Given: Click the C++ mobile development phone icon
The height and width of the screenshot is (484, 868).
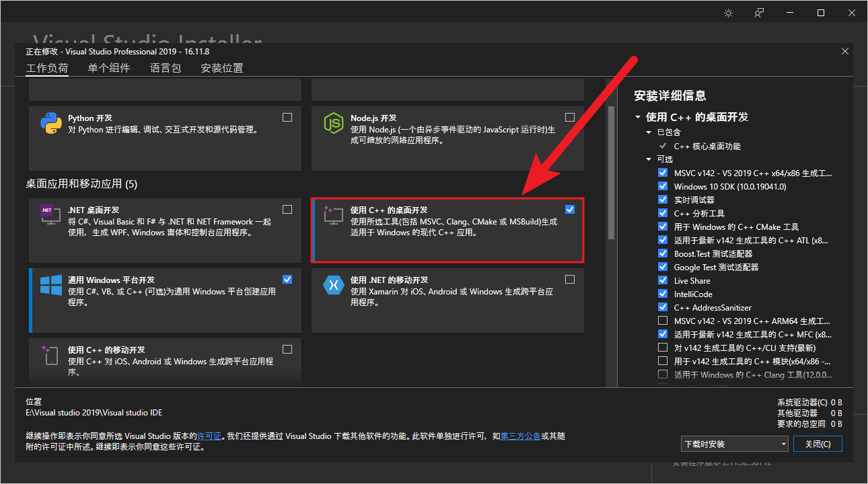Looking at the screenshot, I should (51, 355).
